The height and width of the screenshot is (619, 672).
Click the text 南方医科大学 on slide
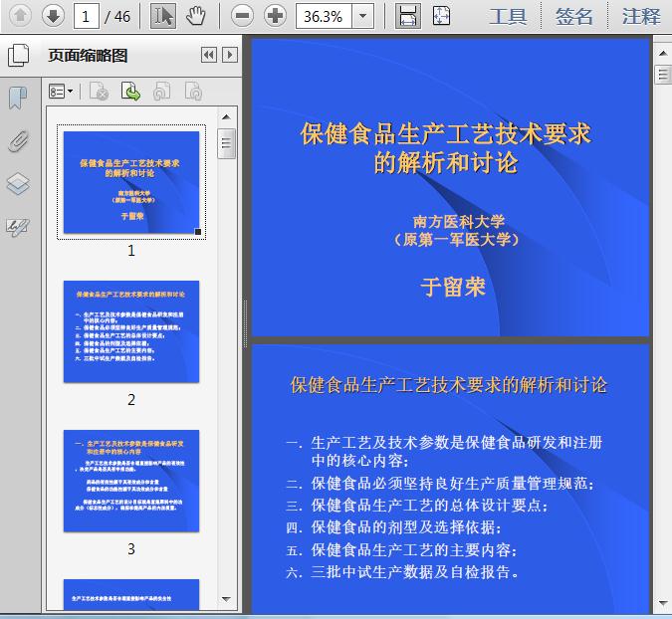(459, 222)
